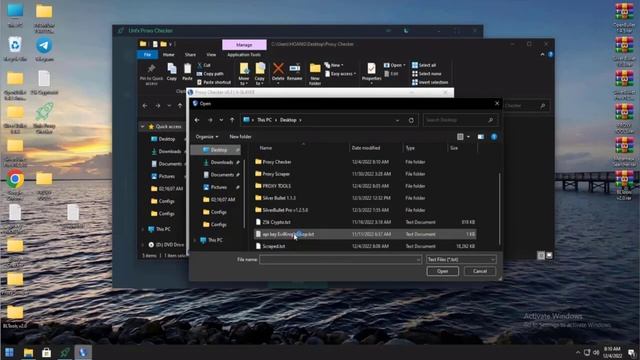Screen dimensions: 640x360
Task: Expand the Copy to dropdown in ribbon
Action: 260,81
